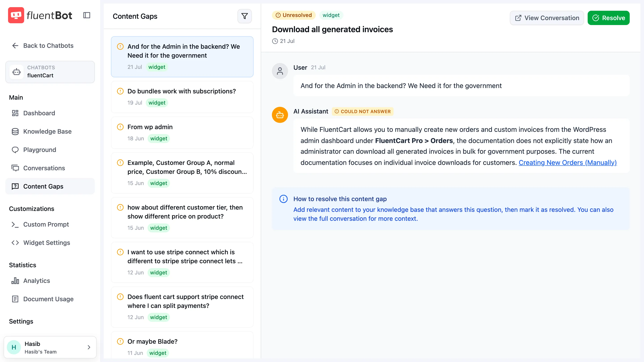Viewport: 644px width, 362px height.
Task: Open Widget Settings
Action: point(50,243)
